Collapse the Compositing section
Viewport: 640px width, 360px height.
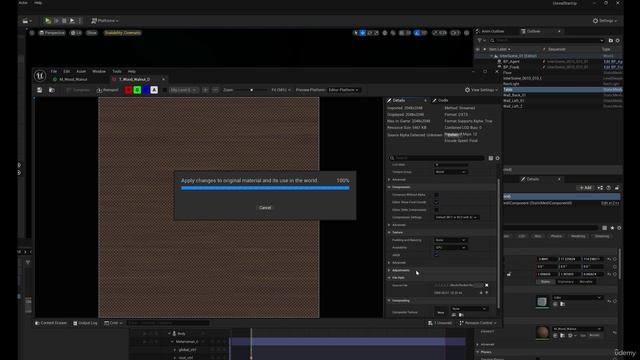tap(389, 300)
